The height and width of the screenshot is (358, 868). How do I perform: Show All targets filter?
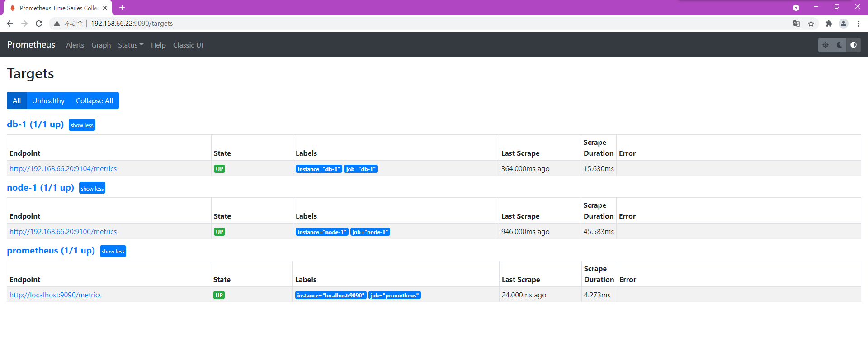coord(17,100)
